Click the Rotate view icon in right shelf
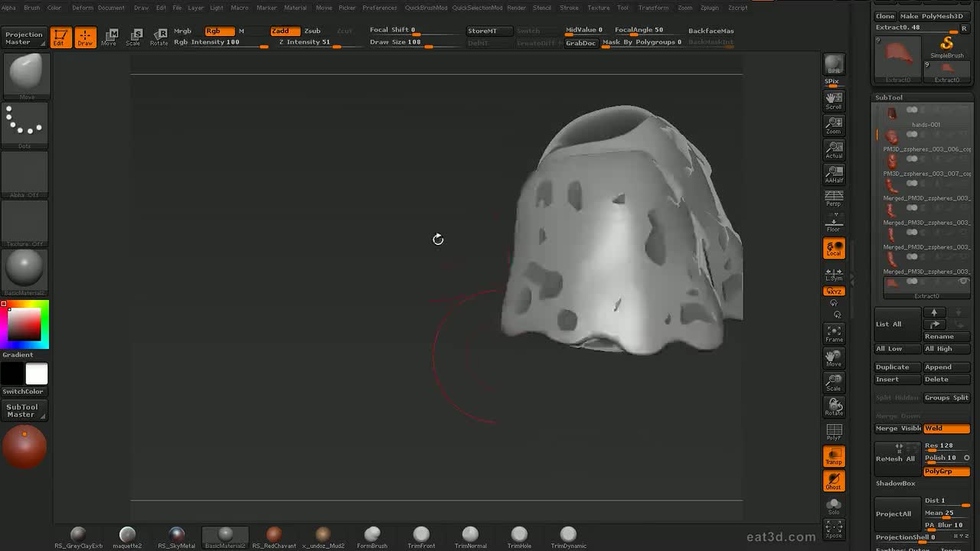This screenshot has width=980, height=551. click(834, 407)
